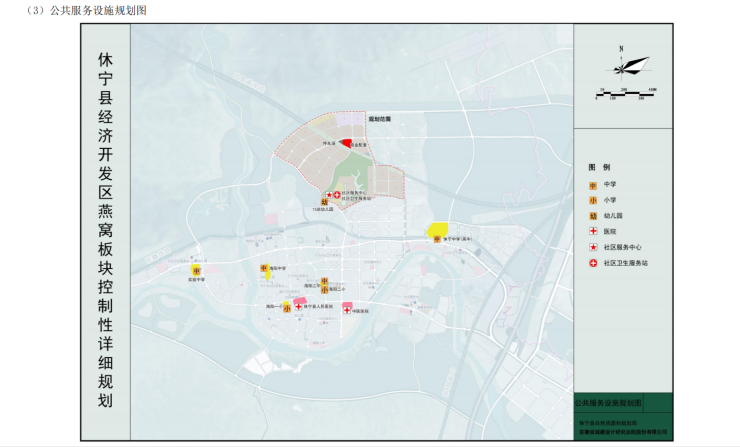Click the 海阳一小 map label

274,306
